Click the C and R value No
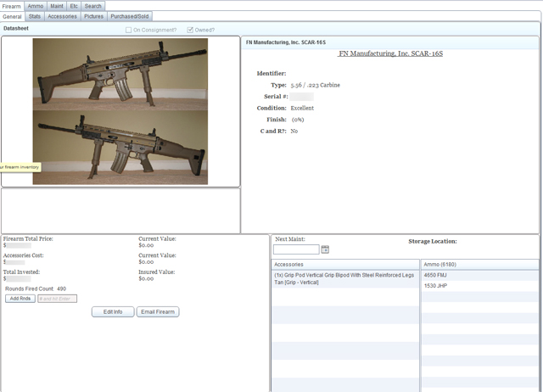The height and width of the screenshot is (392, 543). pos(294,132)
